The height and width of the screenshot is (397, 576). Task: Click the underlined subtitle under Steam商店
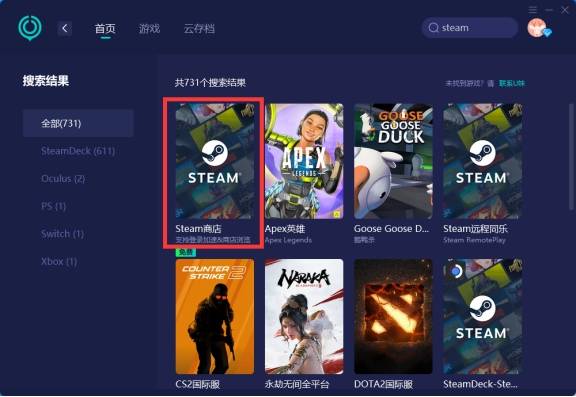point(213,240)
